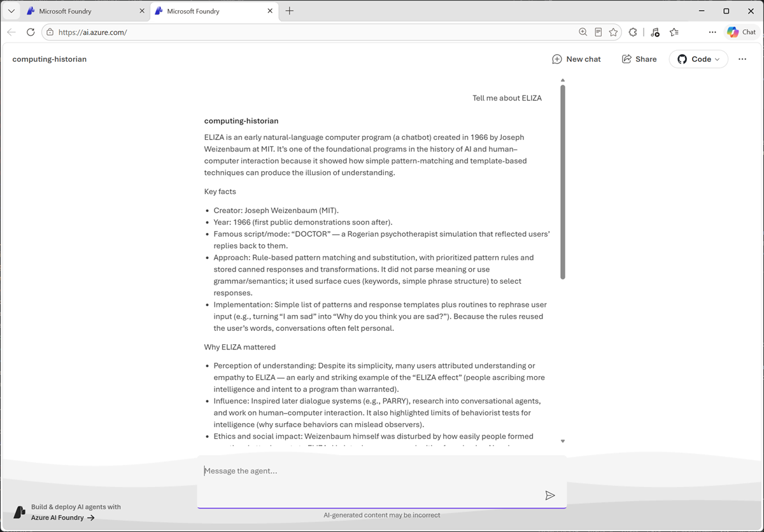Open browser extensions puzzle icon

coord(633,32)
